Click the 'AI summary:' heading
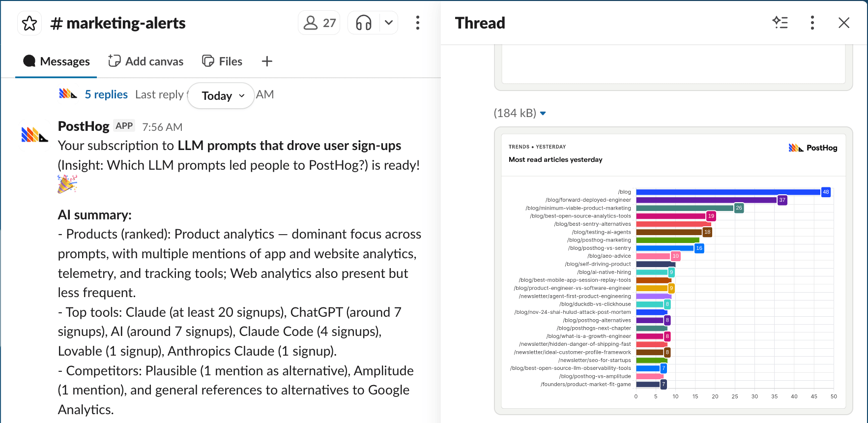The width and height of the screenshot is (868, 423). tap(95, 215)
